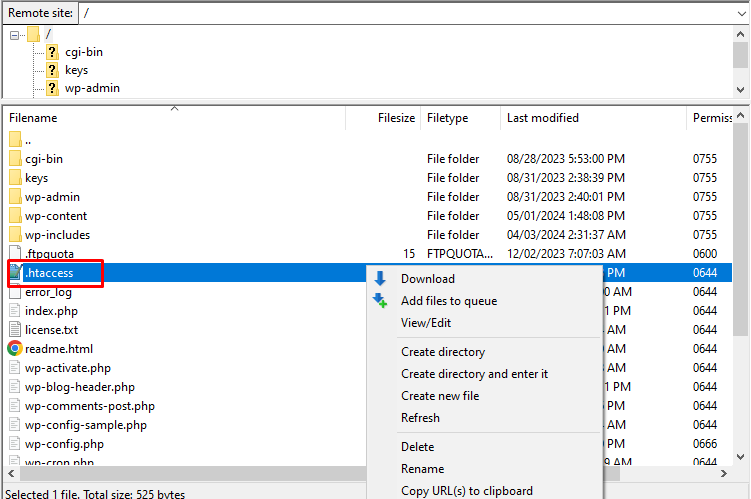Click the file list scroll down arrow
751x499 pixels.
[x=740, y=456]
